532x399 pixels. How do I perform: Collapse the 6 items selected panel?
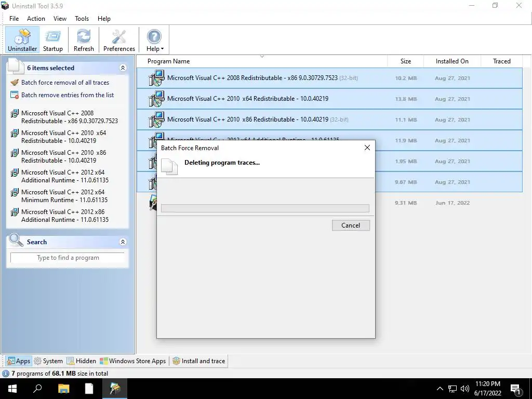tap(123, 68)
